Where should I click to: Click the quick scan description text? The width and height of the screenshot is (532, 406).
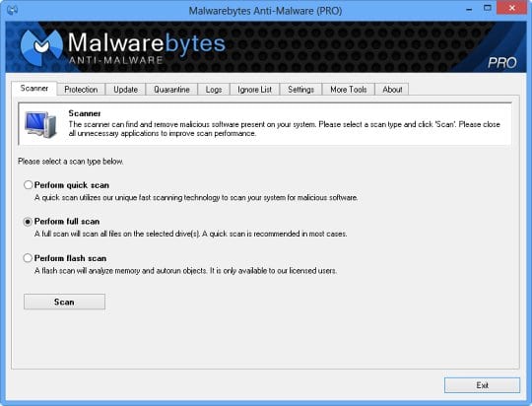click(196, 197)
